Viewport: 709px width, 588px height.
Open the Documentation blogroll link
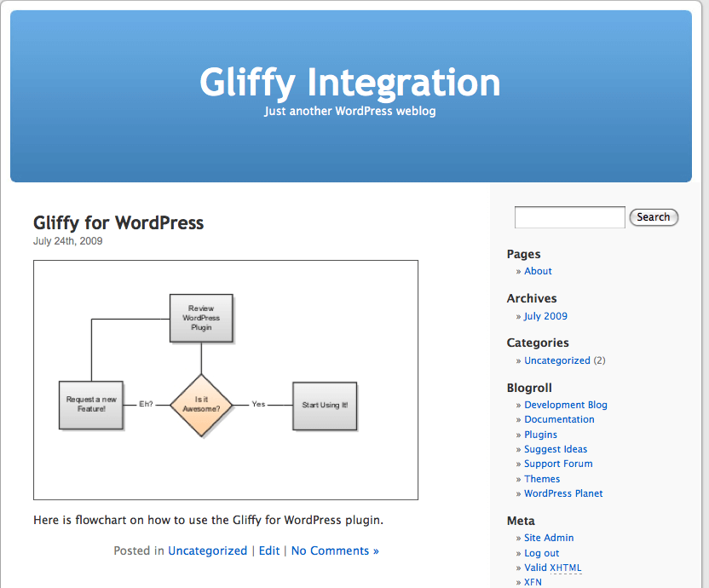click(x=559, y=419)
